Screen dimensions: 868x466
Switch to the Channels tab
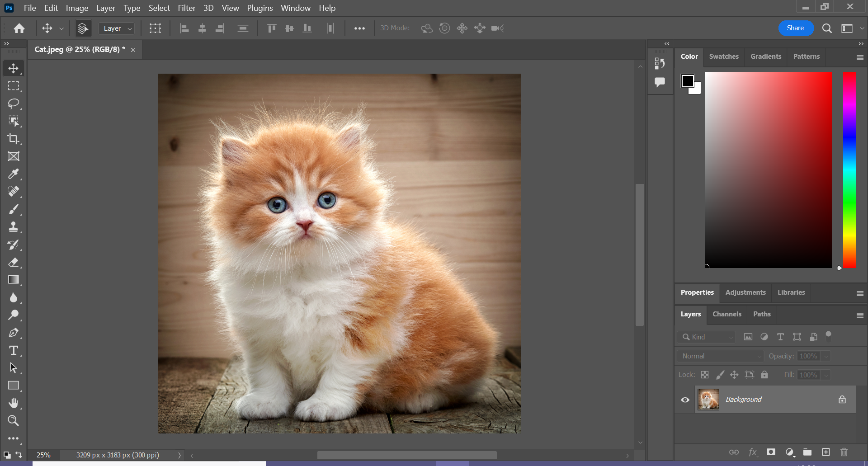coord(727,314)
